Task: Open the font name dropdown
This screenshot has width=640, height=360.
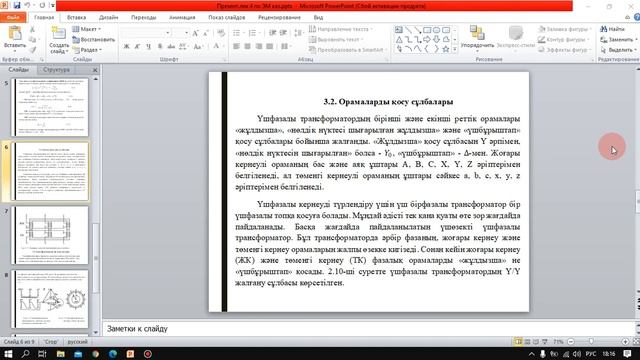Action: coord(167,33)
